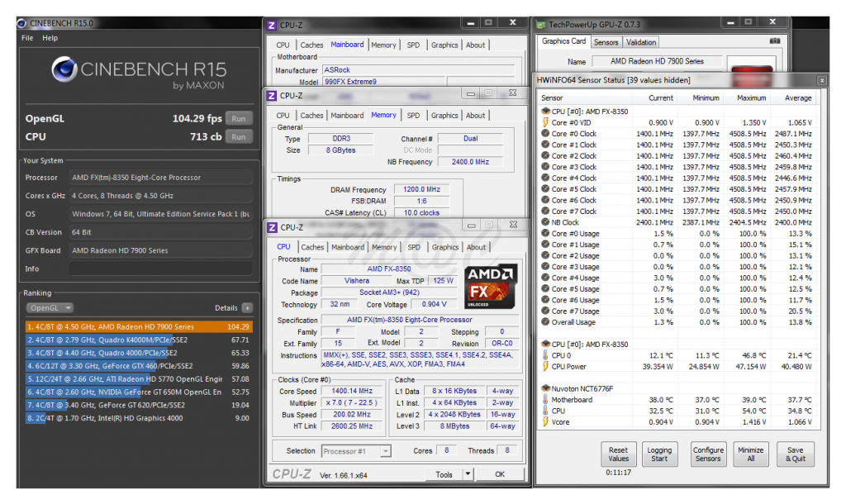Select Sensors tab in GPU-Z
Image resolution: width=846 pixels, height=504 pixels.
click(x=606, y=42)
